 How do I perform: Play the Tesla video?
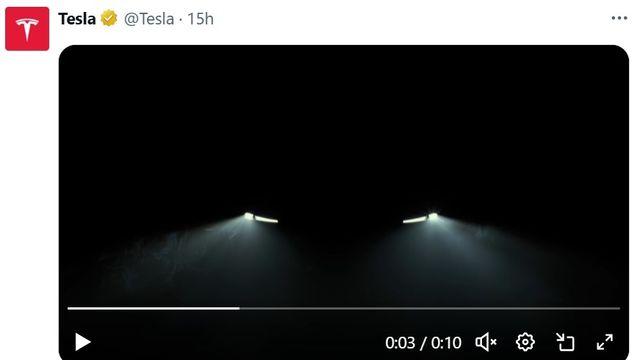(83, 342)
